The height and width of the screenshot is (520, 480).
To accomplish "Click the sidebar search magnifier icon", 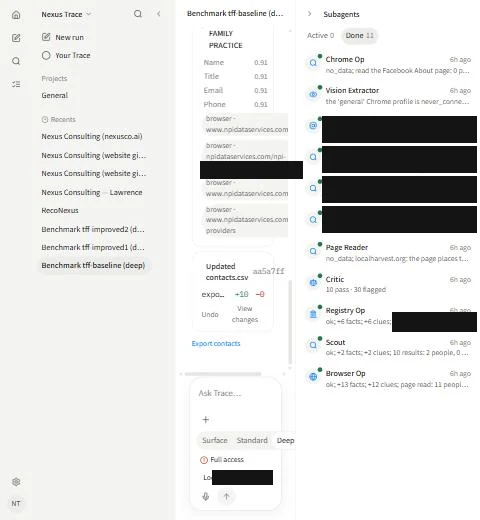I will 138,14.
